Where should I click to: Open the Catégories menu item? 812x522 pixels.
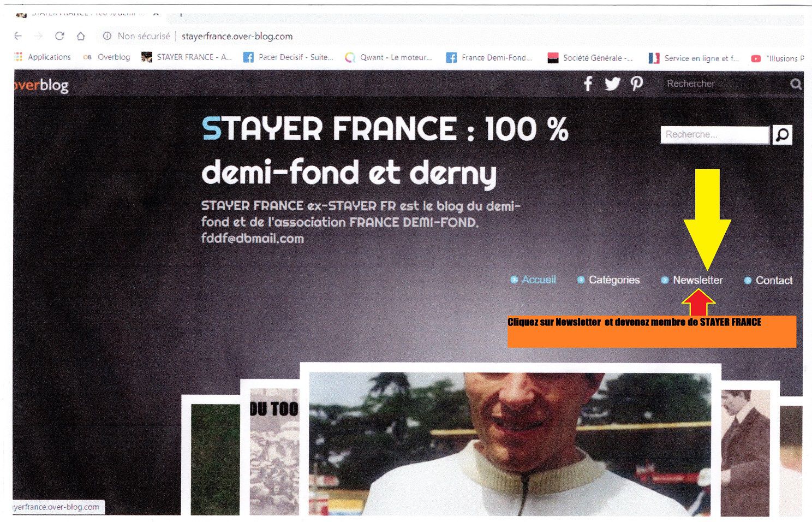pos(608,280)
